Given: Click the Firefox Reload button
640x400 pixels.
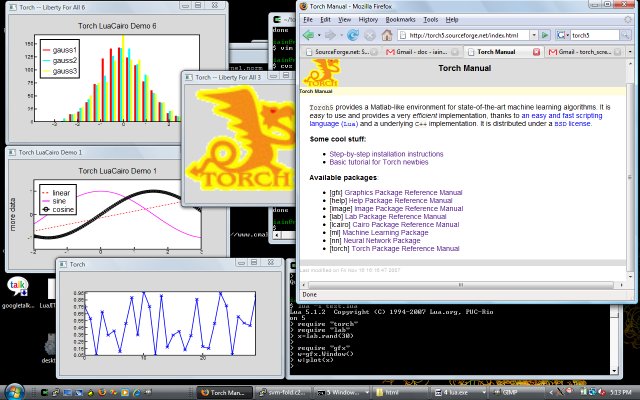Looking at the screenshot, I should [x=353, y=34].
